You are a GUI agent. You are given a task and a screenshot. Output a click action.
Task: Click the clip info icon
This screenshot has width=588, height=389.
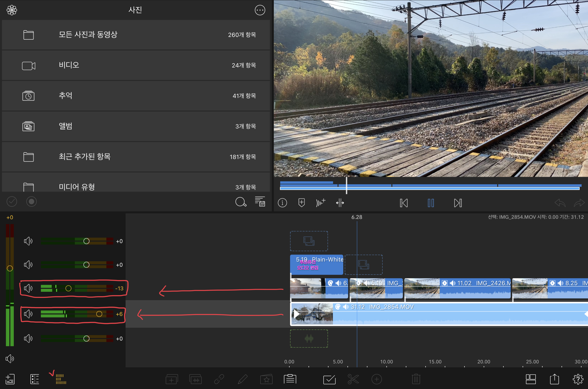coord(282,203)
